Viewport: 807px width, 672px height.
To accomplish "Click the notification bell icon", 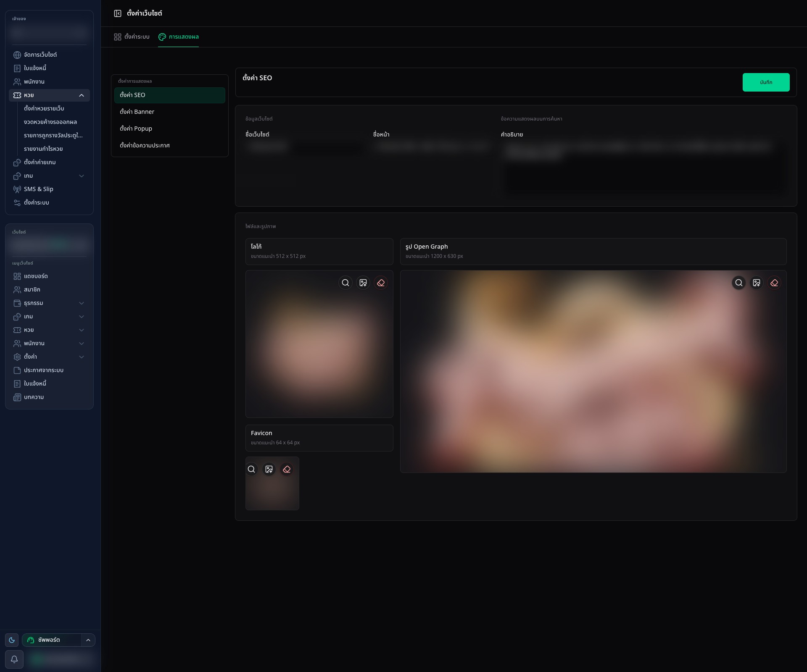I will (14, 659).
